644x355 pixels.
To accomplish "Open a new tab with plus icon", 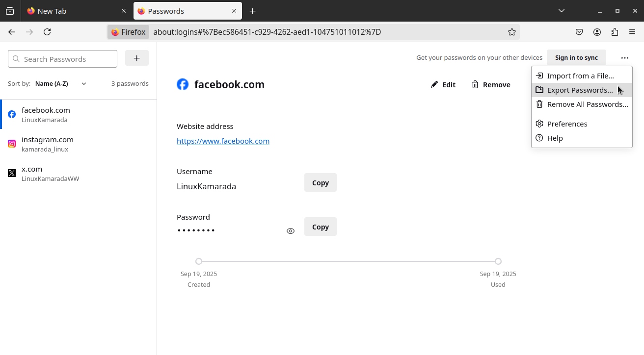I will click(x=253, y=11).
